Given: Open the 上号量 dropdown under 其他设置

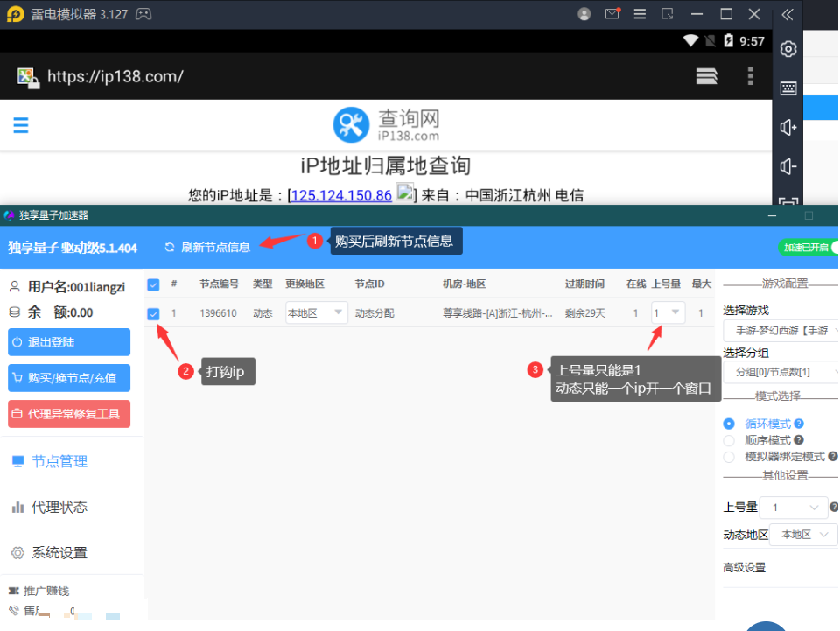Looking at the screenshot, I should tap(794, 508).
